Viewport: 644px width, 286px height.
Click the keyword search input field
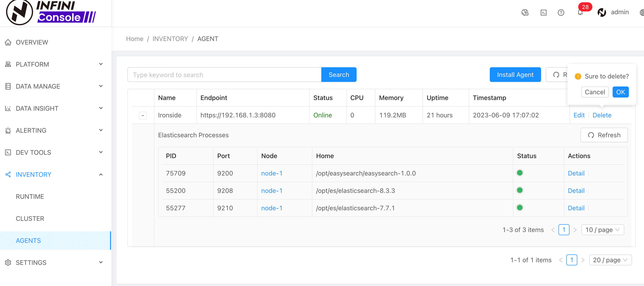tap(224, 75)
